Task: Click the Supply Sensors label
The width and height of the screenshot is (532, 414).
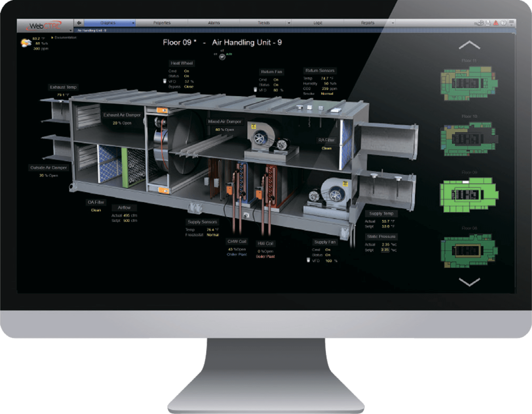Action: 202,222
